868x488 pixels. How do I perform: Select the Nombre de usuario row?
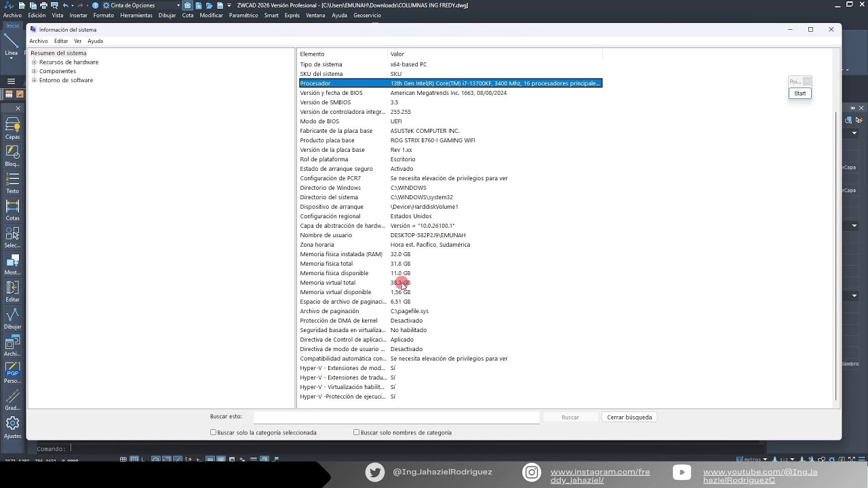tap(450, 235)
